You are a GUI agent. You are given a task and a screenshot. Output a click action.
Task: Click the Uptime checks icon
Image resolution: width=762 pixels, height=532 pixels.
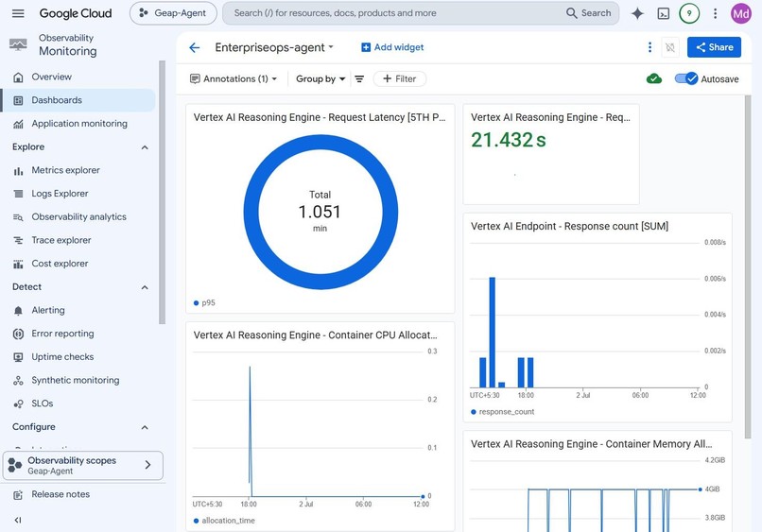point(18,357)
